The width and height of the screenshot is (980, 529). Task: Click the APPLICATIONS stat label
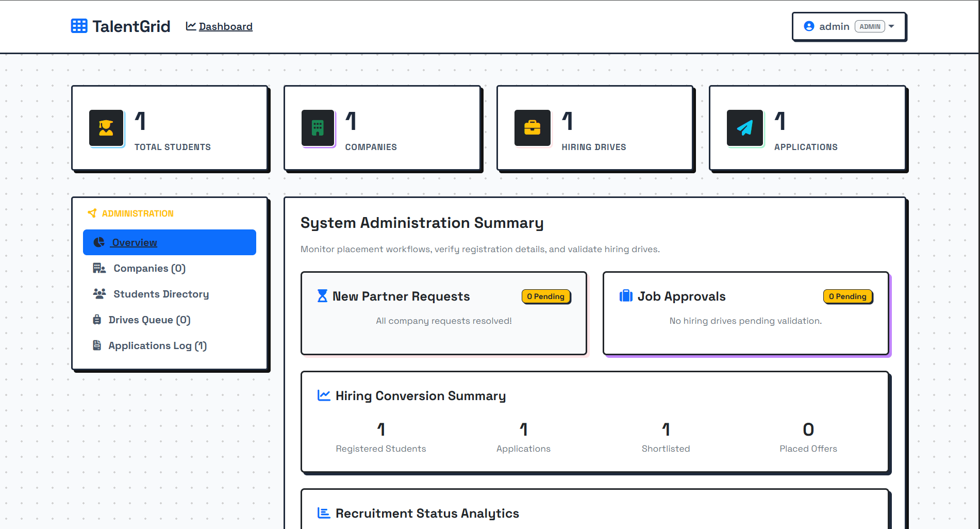[x=806, y=147]
